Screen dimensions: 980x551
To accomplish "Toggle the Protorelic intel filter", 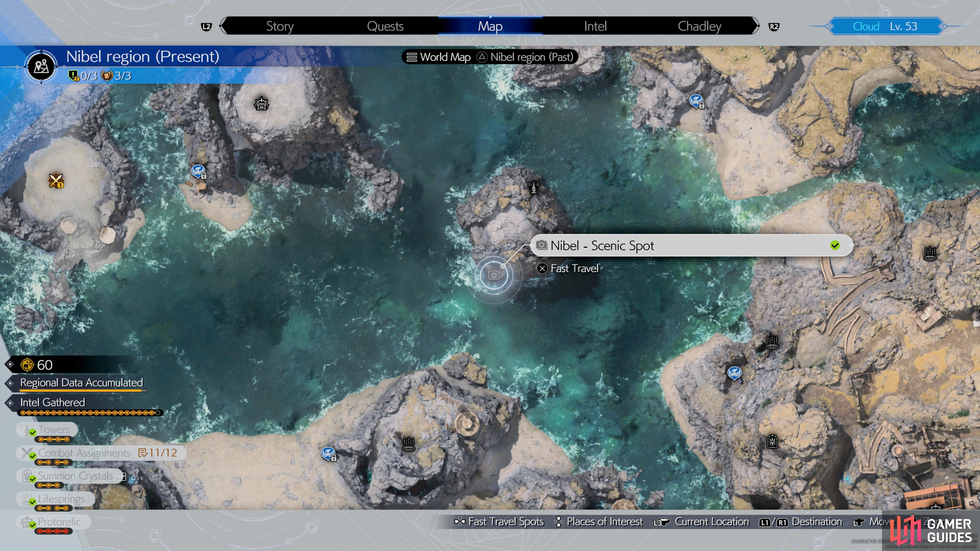I will coord(53,522).
